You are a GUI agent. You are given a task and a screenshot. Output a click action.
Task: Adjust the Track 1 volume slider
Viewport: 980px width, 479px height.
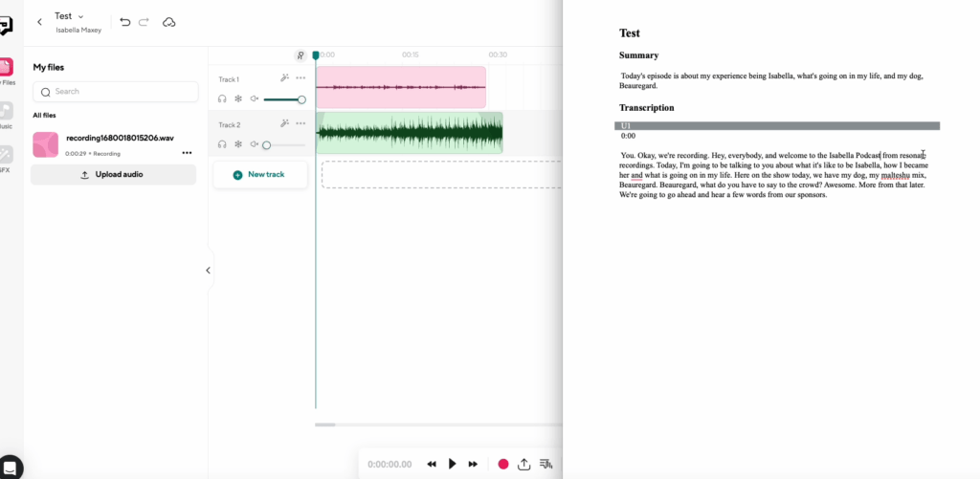(284, 99)
